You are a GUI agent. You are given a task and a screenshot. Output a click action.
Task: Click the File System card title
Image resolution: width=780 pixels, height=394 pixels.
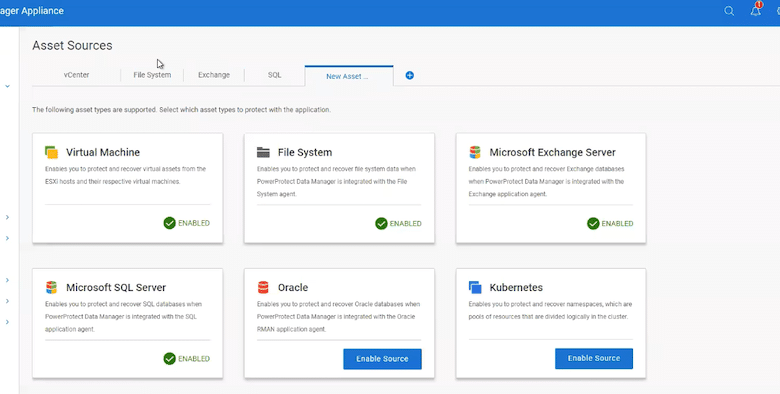click(x=305, y=152)
